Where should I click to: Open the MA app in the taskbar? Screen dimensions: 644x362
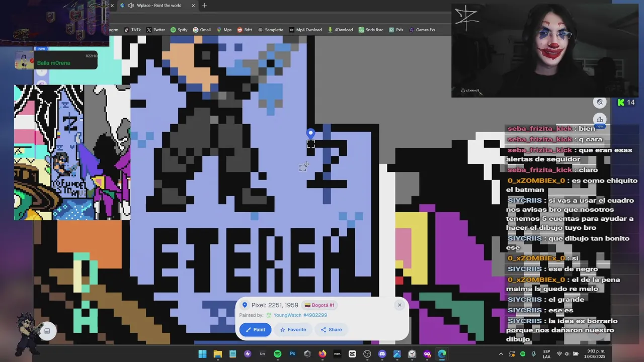click(x=337, y=354)
